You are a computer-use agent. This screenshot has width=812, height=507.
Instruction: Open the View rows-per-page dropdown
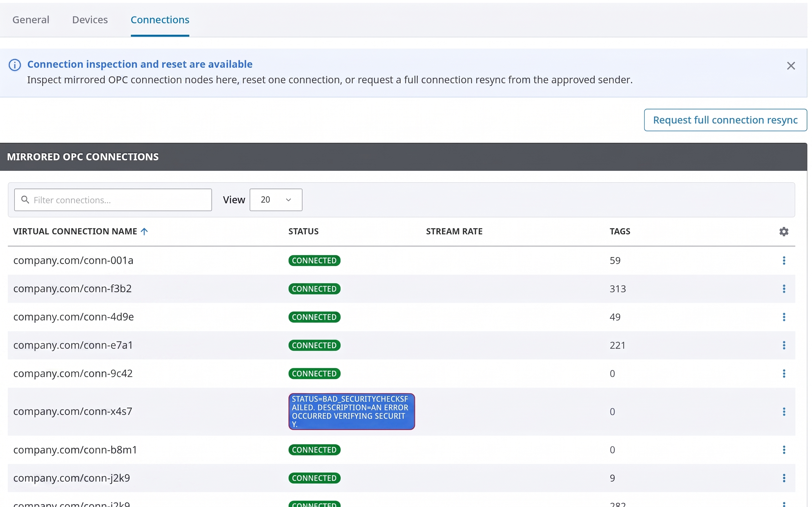pos(276,200)
